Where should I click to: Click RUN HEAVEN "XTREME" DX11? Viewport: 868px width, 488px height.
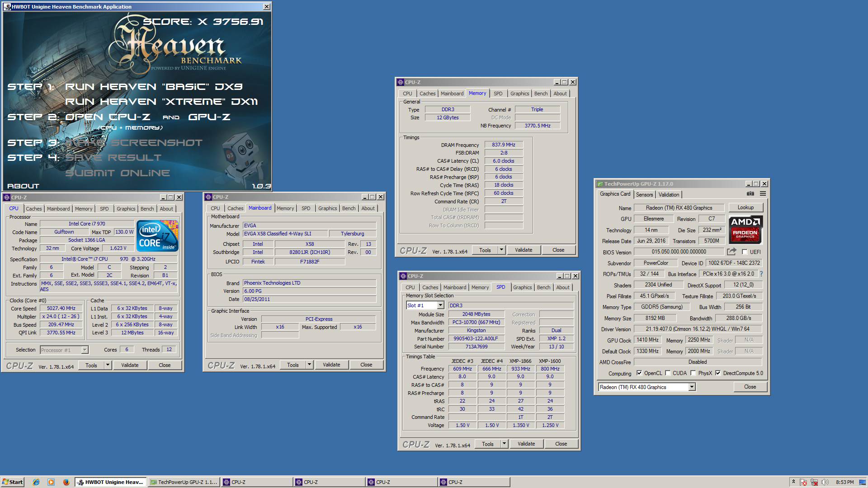point(161,102)
